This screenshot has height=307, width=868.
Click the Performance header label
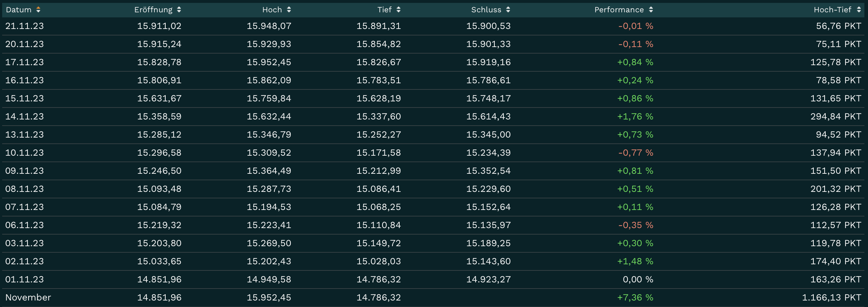click(x=619, y=10)
